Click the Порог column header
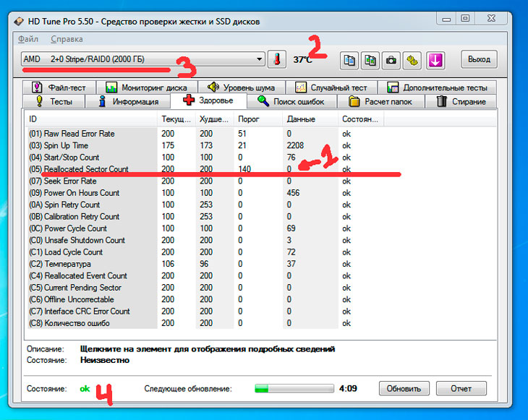 (258, 119)
